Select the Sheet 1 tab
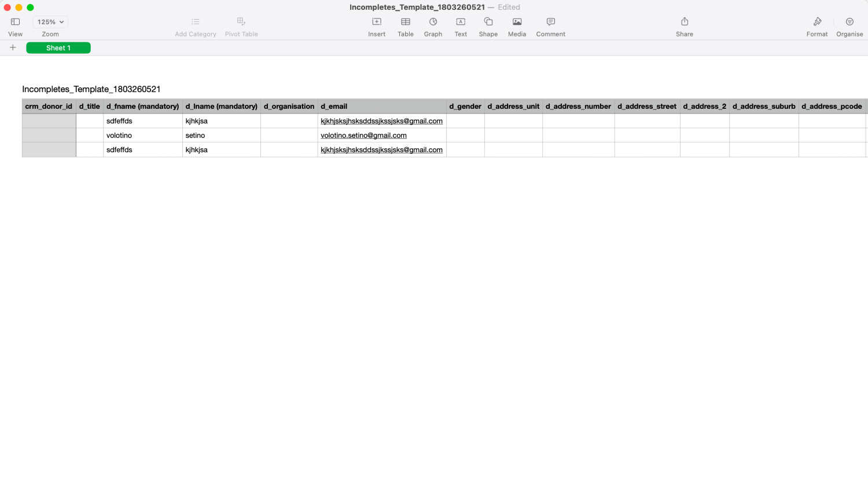Image resolution: width=868 pixels, height=503 pixels. (x=58, y=48)
